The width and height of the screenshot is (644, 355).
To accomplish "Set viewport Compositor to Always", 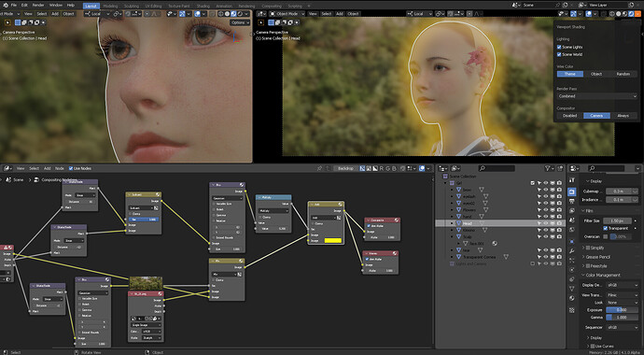I will pos(623,116).
